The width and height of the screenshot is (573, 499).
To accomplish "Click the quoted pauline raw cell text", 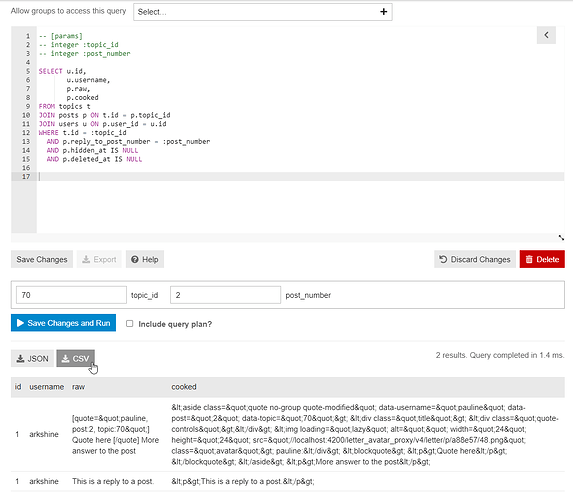I will (115, 434).
